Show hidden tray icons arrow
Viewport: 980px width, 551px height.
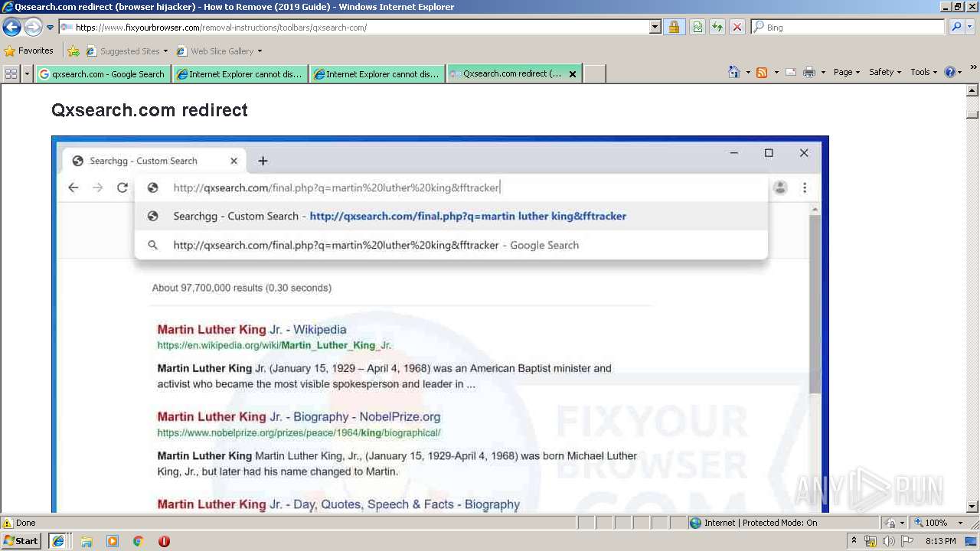point(854,541)
